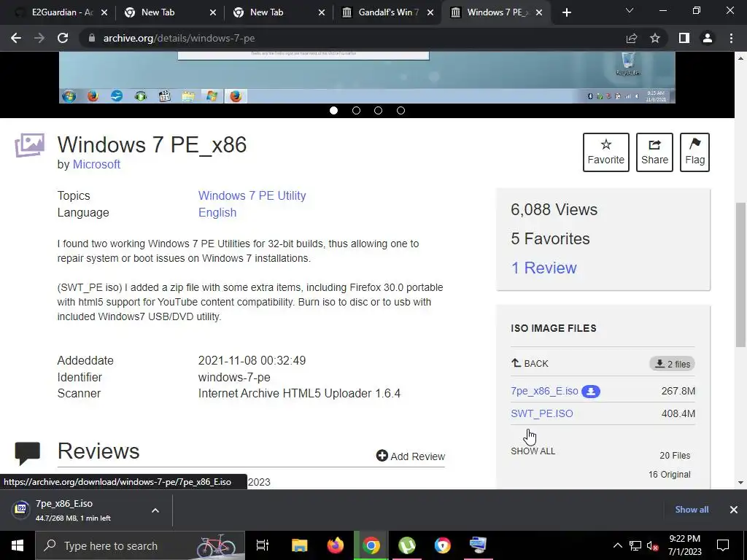
Task: Click SHOW ALL files
Action: point(533,451)
